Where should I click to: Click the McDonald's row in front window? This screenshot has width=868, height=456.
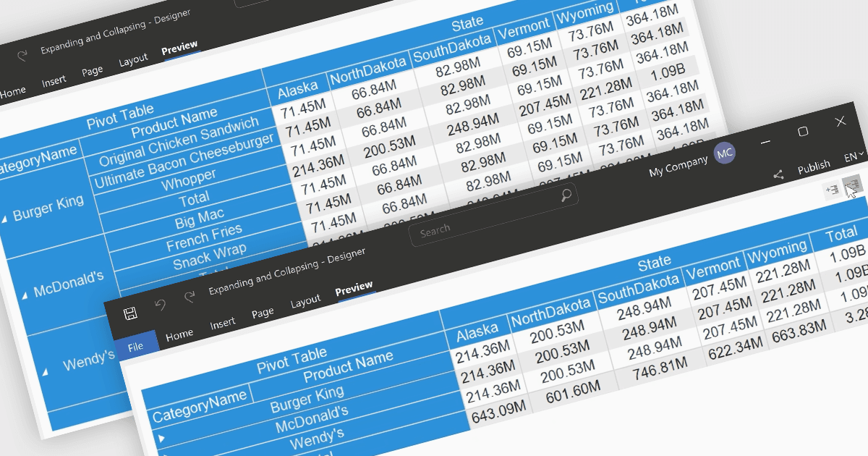click(x=312, y=419)
